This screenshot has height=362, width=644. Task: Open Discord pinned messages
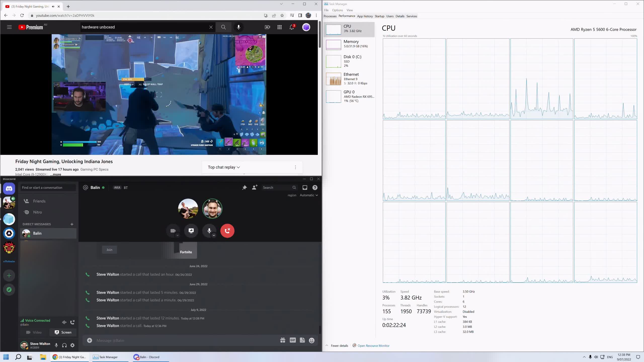(244, 188)
